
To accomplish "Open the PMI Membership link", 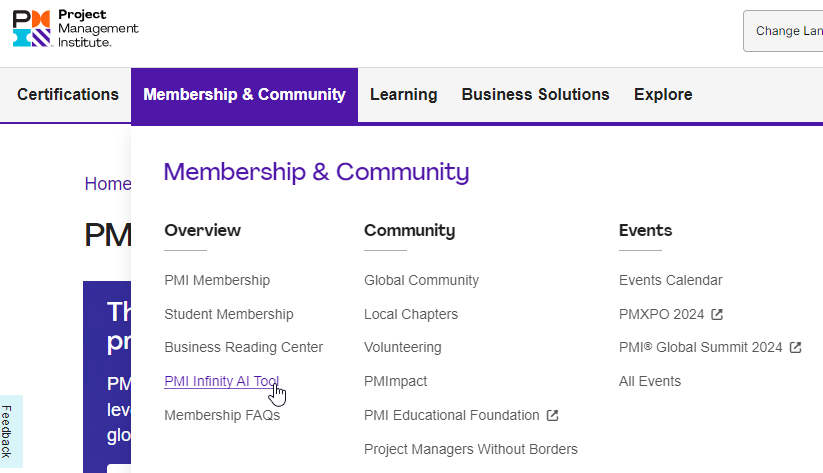I will click(217, 280).
